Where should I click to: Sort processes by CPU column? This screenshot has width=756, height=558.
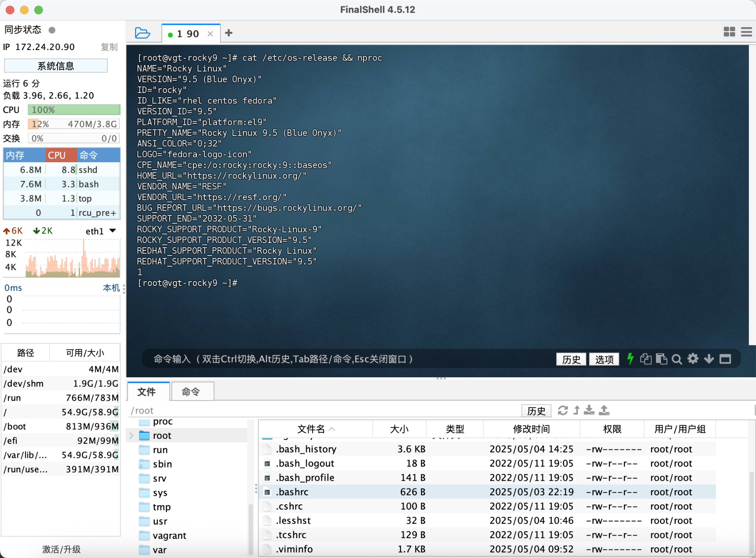61,155
